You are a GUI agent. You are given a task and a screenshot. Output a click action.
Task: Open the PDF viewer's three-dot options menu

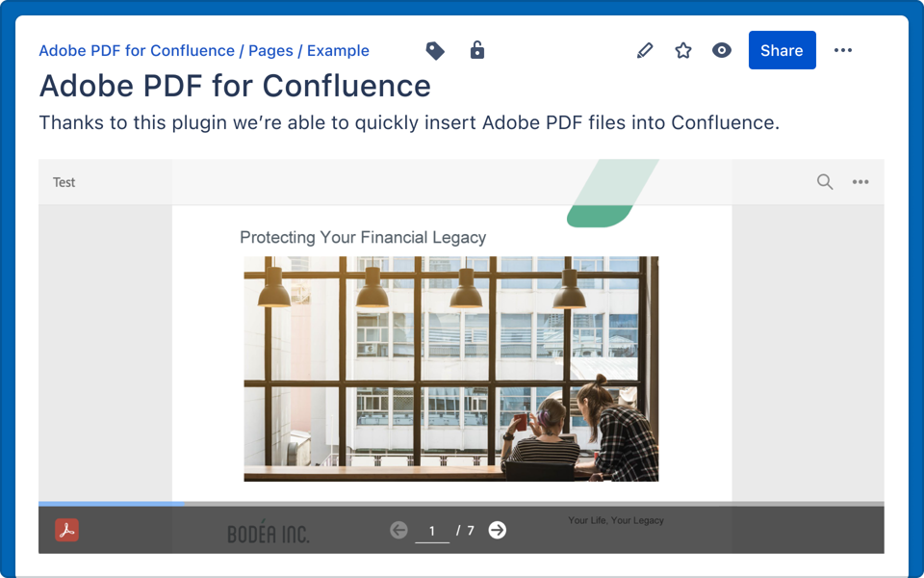pos(860,182)
